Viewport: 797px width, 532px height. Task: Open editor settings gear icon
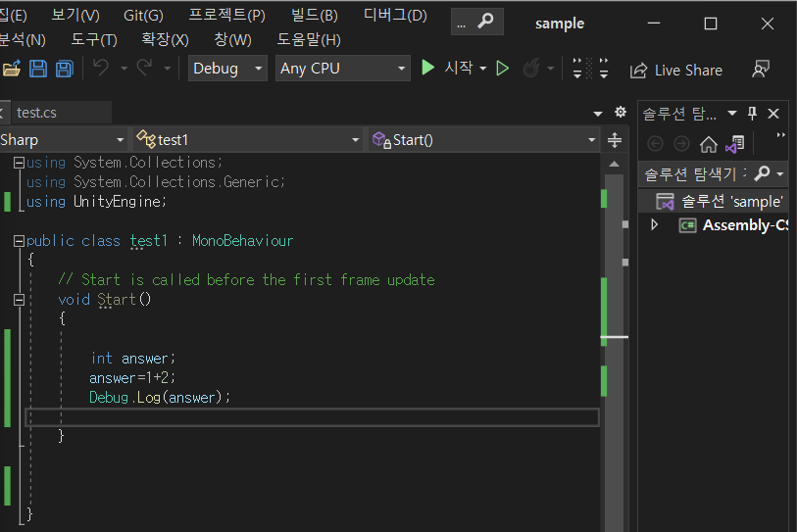pos(621,112)
